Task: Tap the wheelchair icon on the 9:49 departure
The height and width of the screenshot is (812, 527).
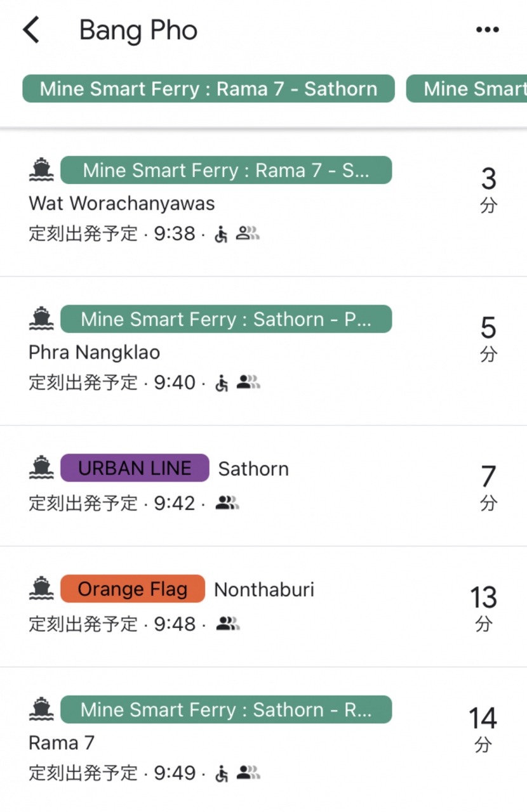Action: click(221, 773)
